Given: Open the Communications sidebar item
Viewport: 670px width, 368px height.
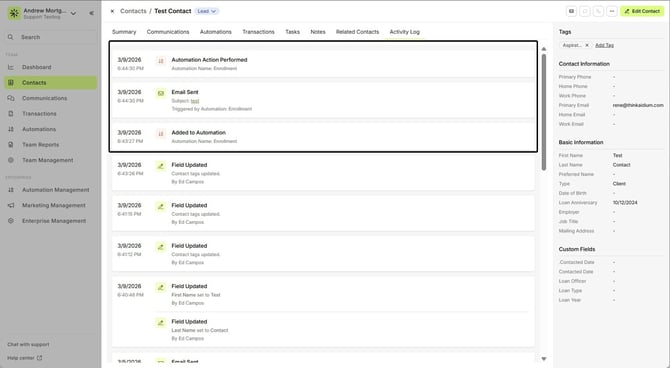Looking at the screenshot, I should 50,98.
